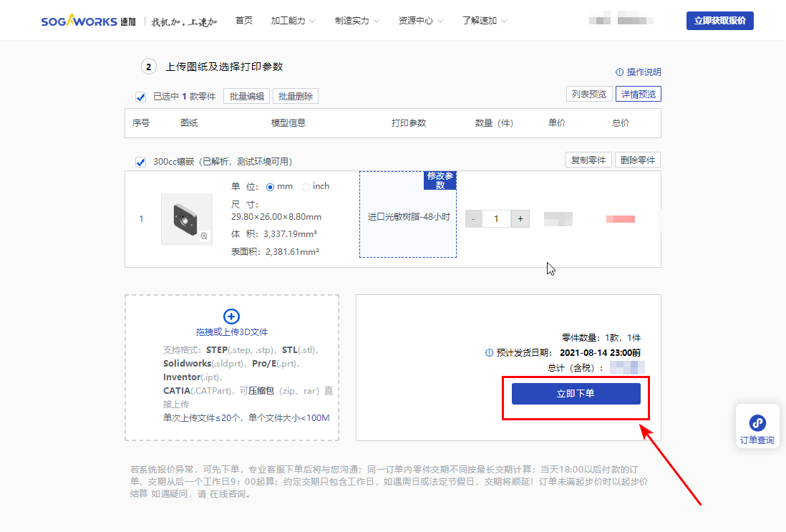Screen dimensions: 786x532
Task: Click the quantity input field showing 1
Action: pyautogui.click(x=496, y=218)
